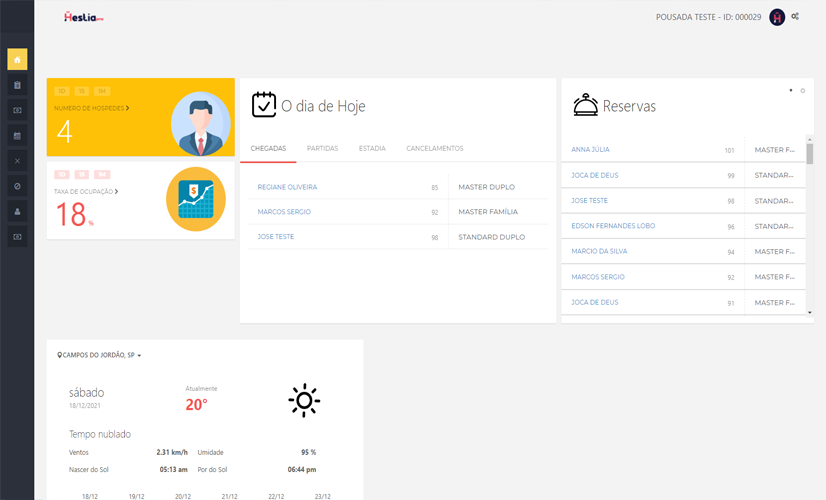The width and height of the screenshot is (826, 500).
Task: Switch to the Cancelamentos tab
Action: pyautogui.click(x=434, y=148)
